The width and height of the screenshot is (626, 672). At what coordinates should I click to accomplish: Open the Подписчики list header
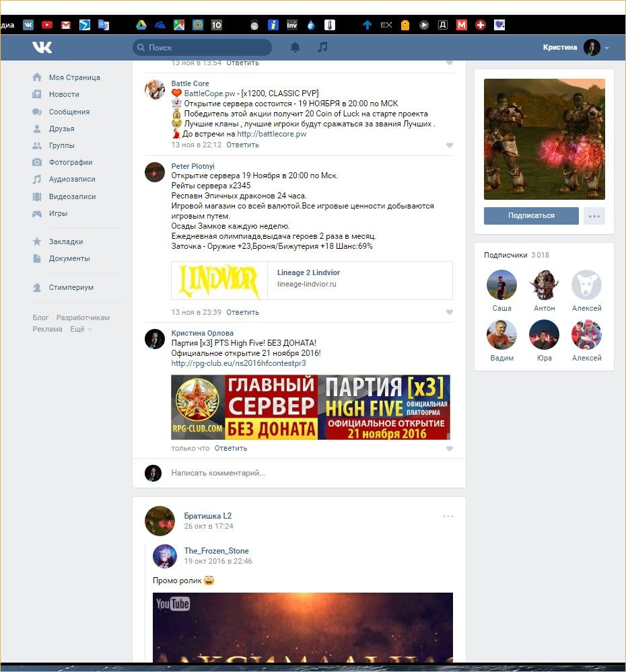coord(516,255)
